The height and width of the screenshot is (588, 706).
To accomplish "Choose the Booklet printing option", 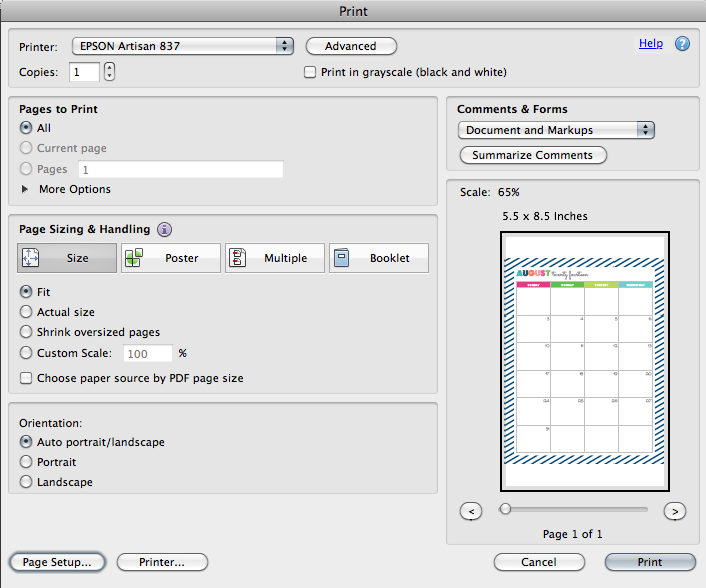I will point(378,258).
